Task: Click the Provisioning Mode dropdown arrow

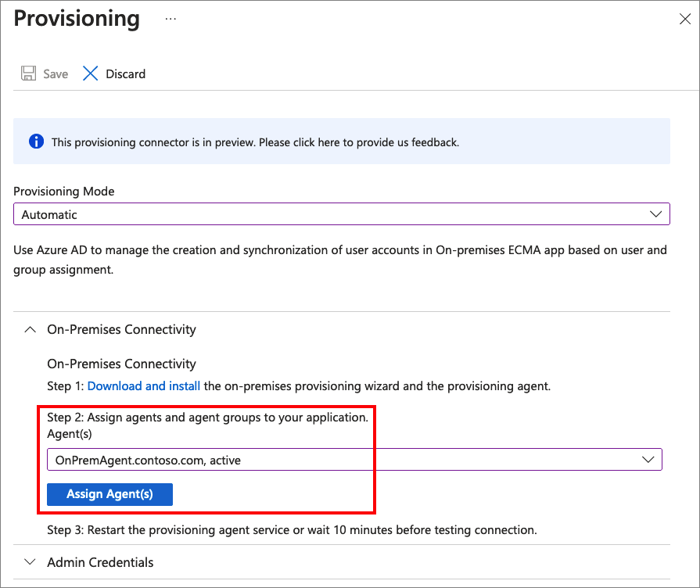Action: (x=655, y=214)
